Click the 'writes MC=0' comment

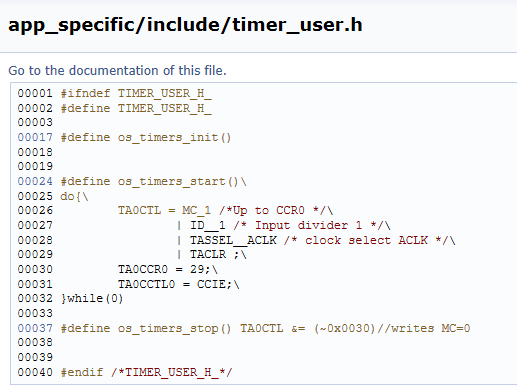pos(430,328)
